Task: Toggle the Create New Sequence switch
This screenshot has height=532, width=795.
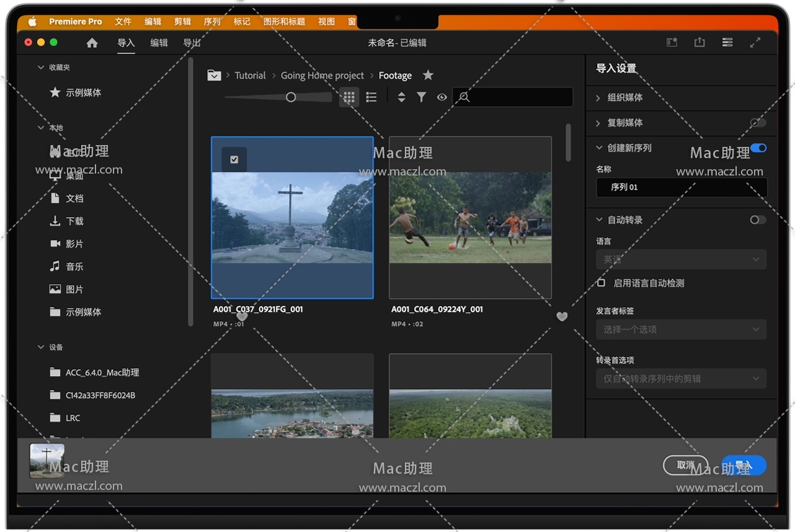Action: (758, 148)
